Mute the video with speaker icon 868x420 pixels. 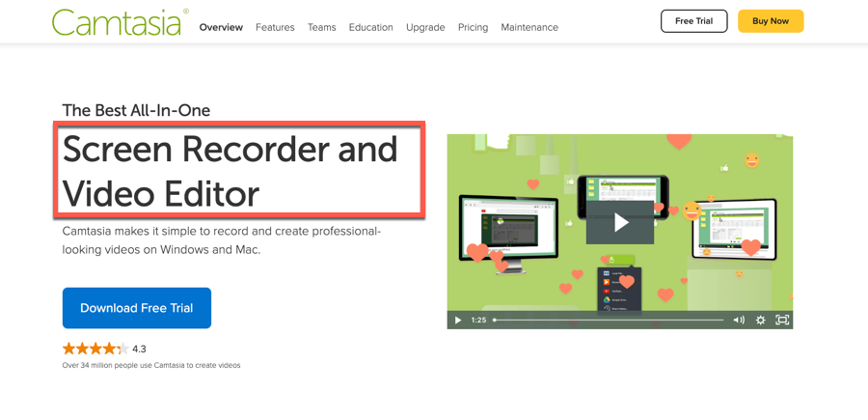(x=739, y=320)
